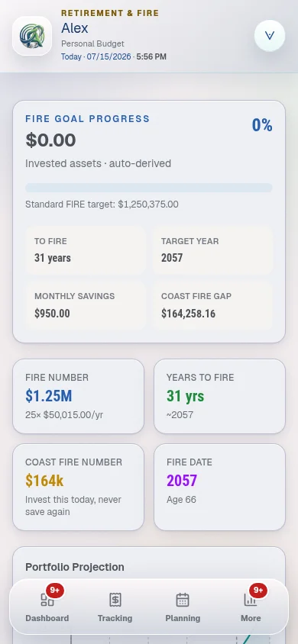The height and width of the screenshot is (644, 298).
Task: Click the Portfolio Projection heading
Action: tap(75, 567)
